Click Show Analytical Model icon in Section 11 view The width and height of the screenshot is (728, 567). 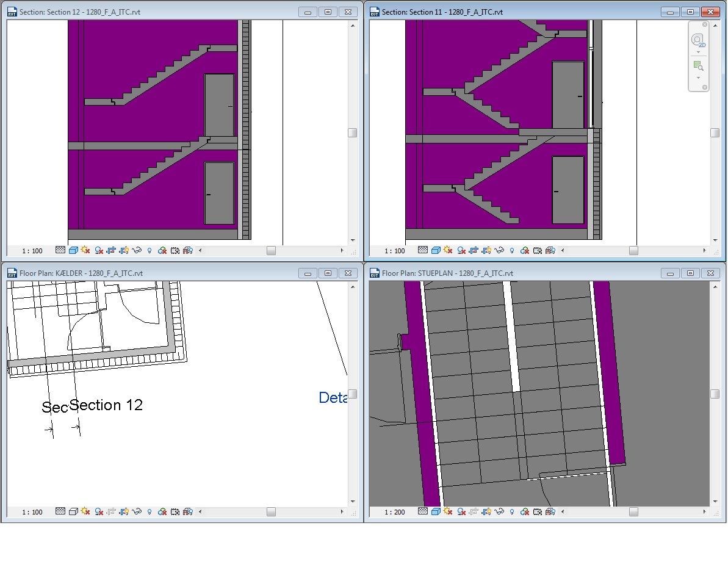550,250
